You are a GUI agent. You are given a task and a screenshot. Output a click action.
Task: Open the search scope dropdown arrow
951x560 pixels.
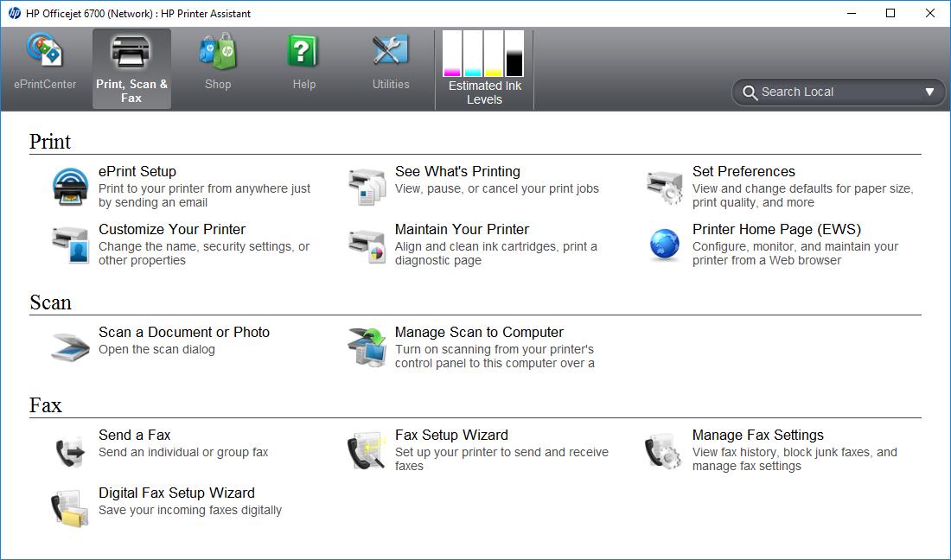pyautogui.click(x=929, y=92)
